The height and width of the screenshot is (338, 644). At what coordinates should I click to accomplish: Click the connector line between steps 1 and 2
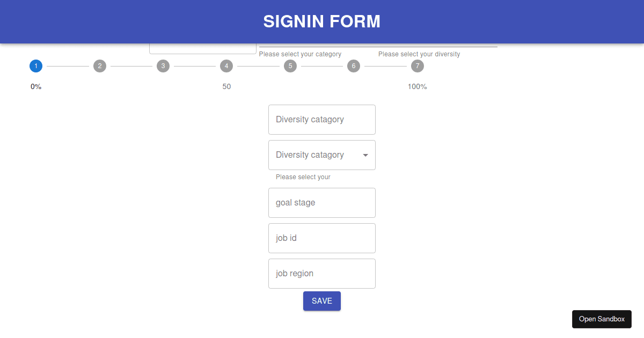point(68,66)
